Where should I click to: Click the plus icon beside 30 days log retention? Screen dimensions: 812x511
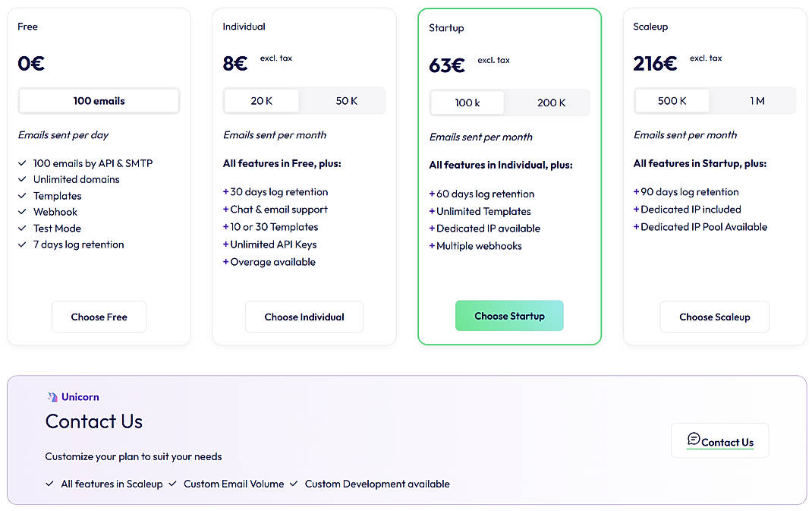click(x=226, y=192)
